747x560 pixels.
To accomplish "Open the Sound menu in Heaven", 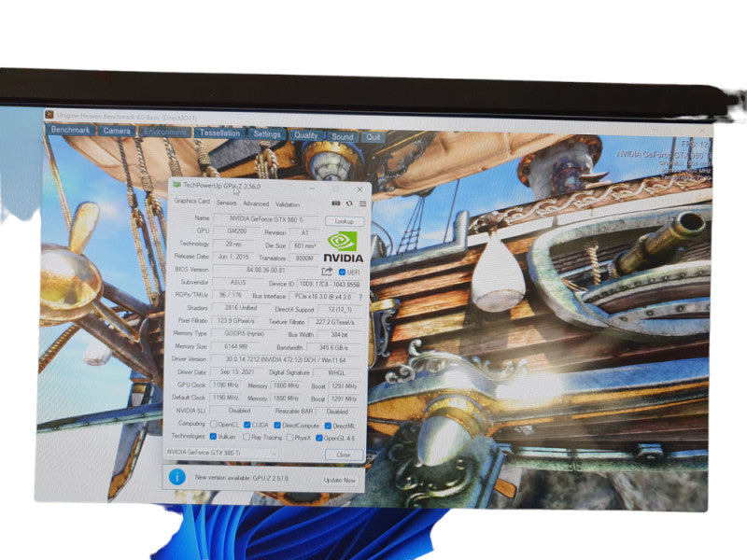I will (x=342, y=136).
